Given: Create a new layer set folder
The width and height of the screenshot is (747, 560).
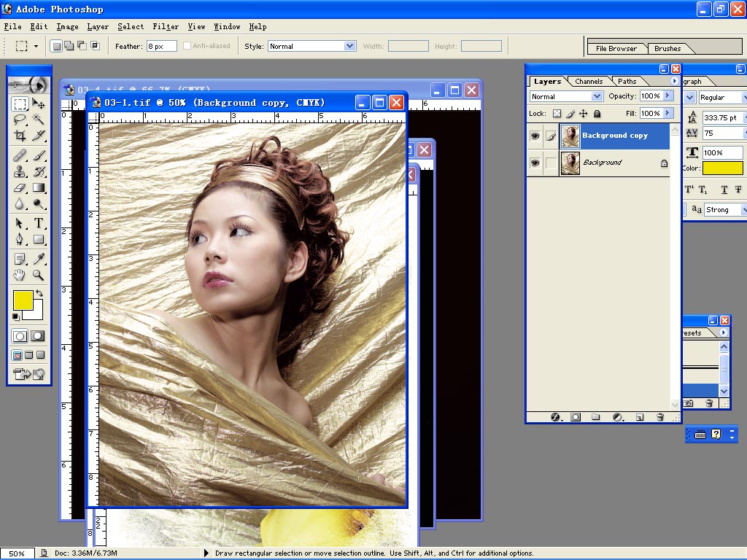Looking at the screenshot, I should click(x=595, y=417).
